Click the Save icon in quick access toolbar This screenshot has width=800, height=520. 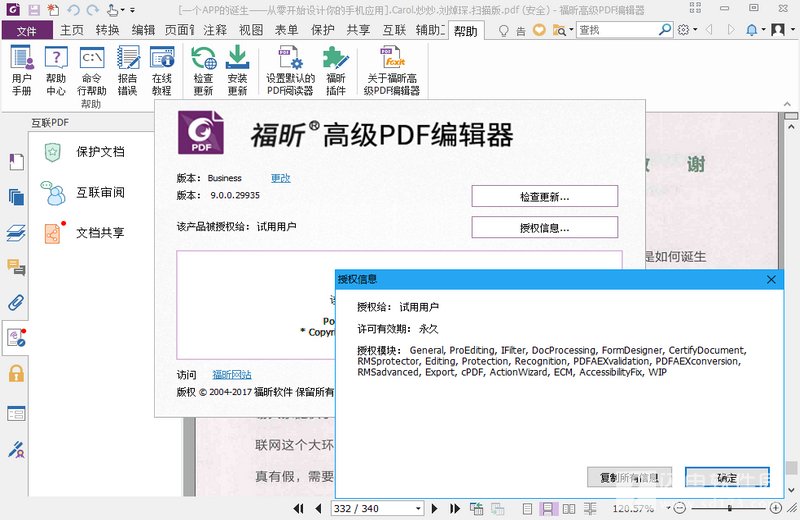[34, 10]
